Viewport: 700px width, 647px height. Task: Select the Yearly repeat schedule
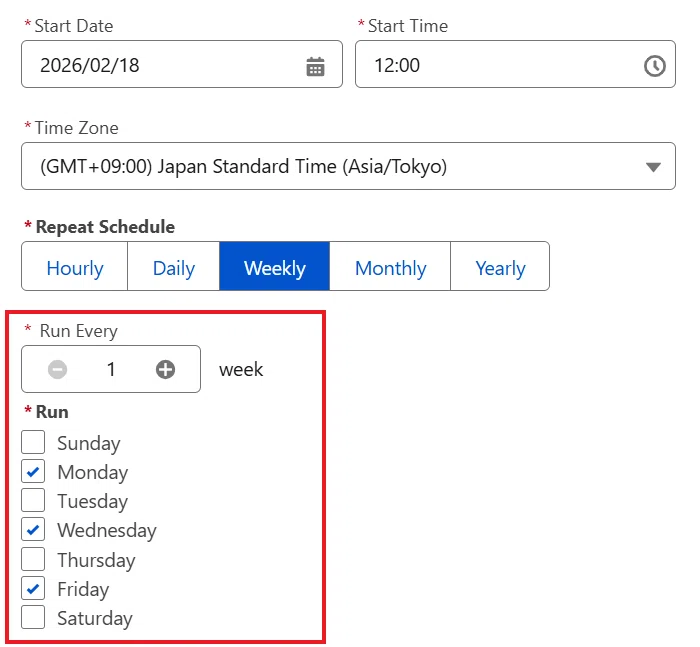point(500,267)
